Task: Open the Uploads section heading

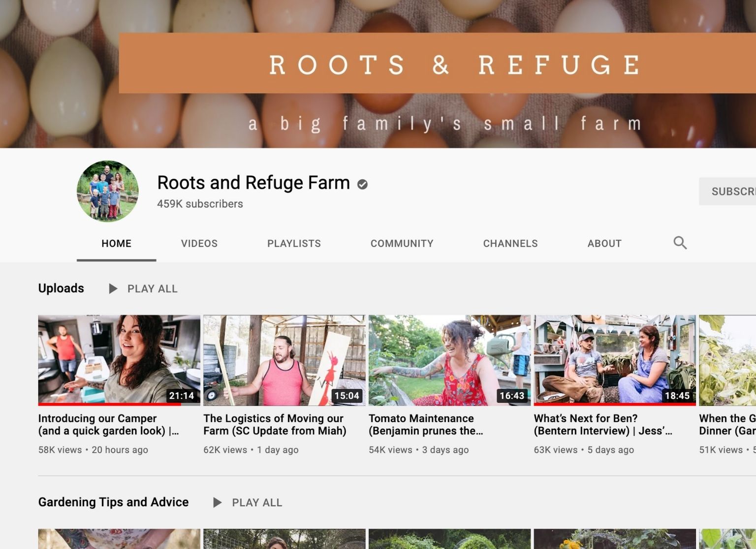Action: [x=61, y=288]
